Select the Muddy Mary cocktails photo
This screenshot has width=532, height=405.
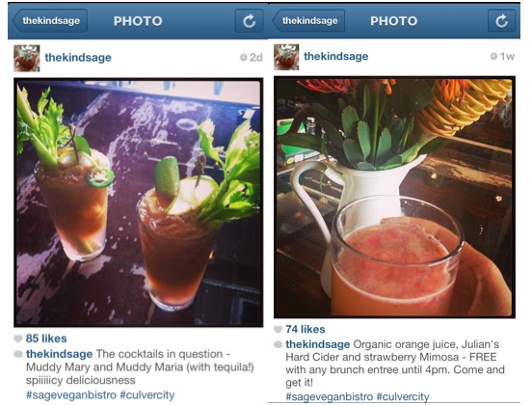tap(139, 202)
